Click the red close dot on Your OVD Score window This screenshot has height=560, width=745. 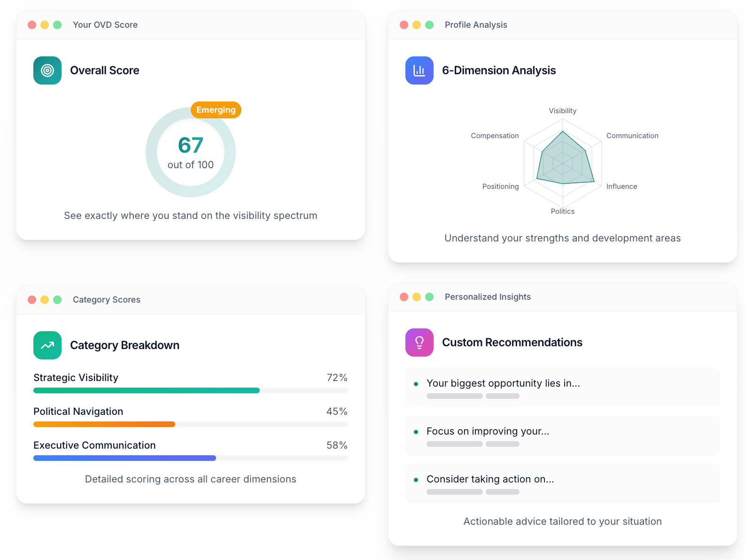pos(32,25)
